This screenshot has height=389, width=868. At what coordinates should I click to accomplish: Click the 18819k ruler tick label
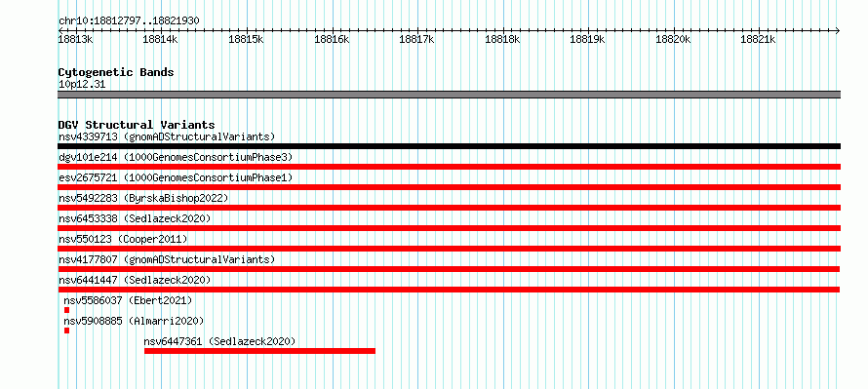(x=587, y=39)
